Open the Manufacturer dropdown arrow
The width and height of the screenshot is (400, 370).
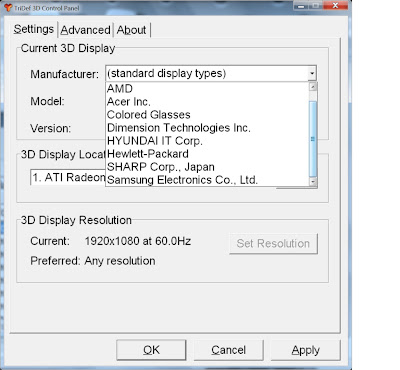pos(312,73)
